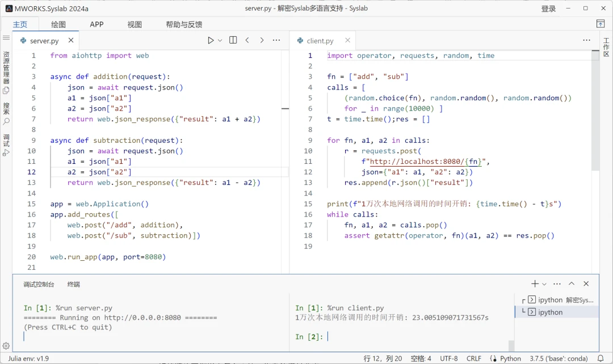Open more actions for client.py editor
This screenshot has width=613, height=364.
click(586, 40)
